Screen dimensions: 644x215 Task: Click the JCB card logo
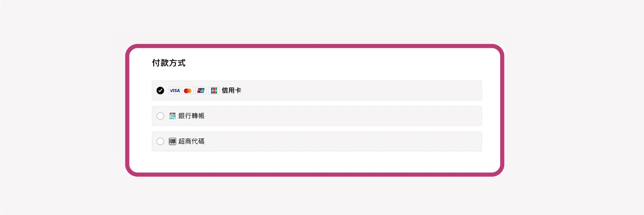coord(214,91)
